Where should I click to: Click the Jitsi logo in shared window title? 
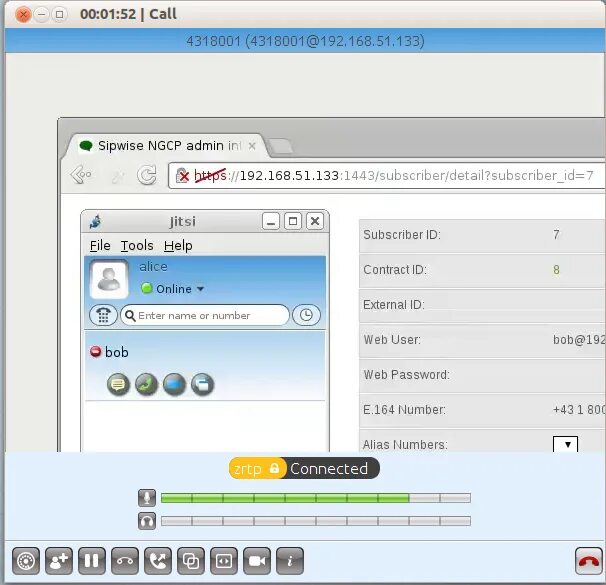point(95,221)
